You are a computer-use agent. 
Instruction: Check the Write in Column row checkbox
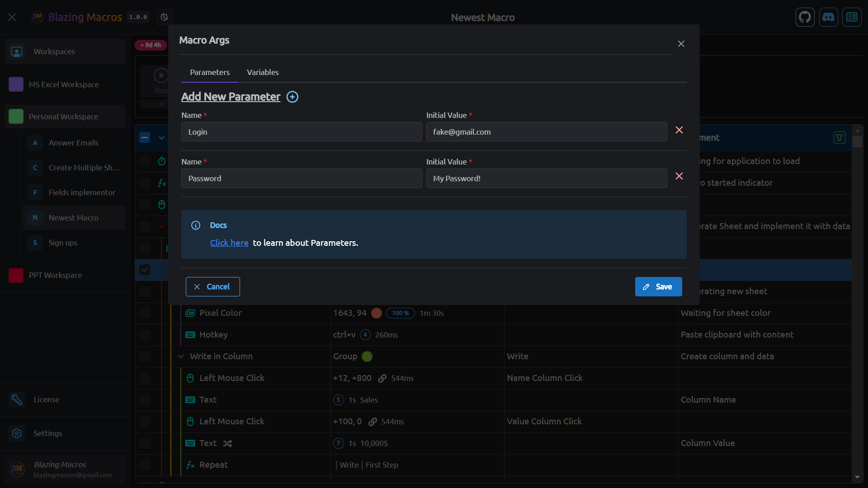coord(145,357)
